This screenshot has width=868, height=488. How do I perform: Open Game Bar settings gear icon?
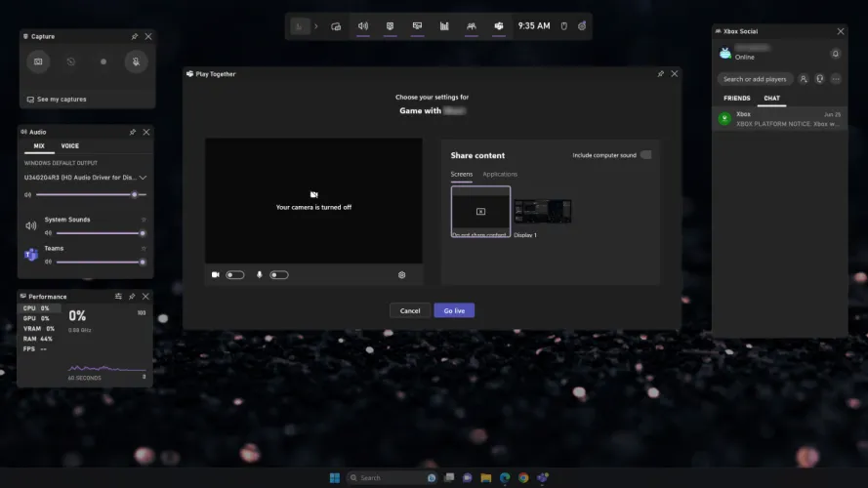click(x=582, y=26)
